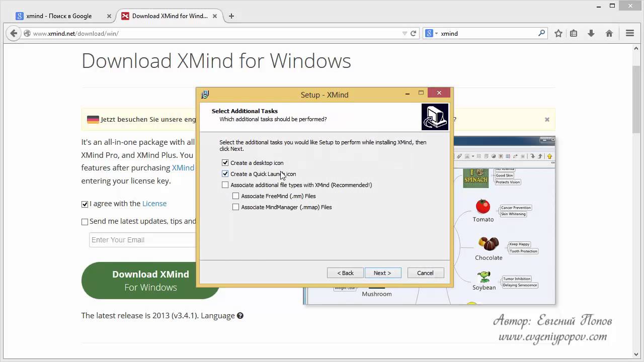Open the Google search engine dropdown
Image resolution: width=644 pixels, height=362 pixels.
click(x=432, y=33)
